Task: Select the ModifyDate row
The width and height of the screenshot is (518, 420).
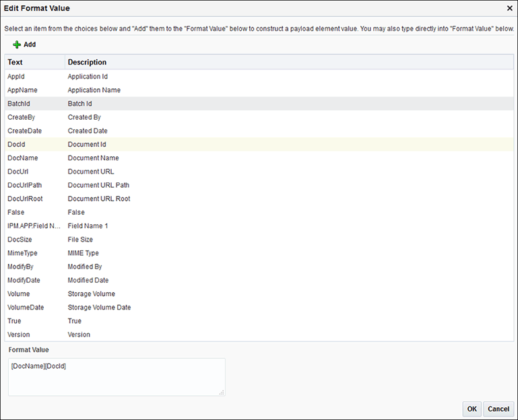Action: tap(259, 280)
